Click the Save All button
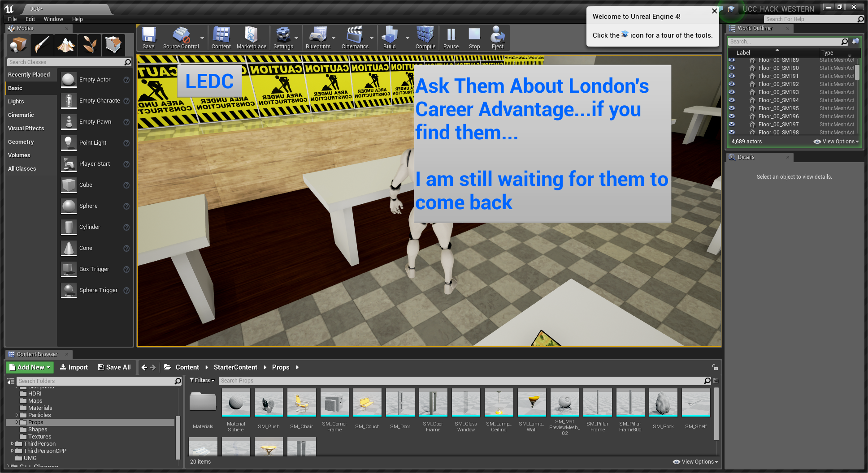Screen dimensions: 868x473 click(x=114, y=367)
